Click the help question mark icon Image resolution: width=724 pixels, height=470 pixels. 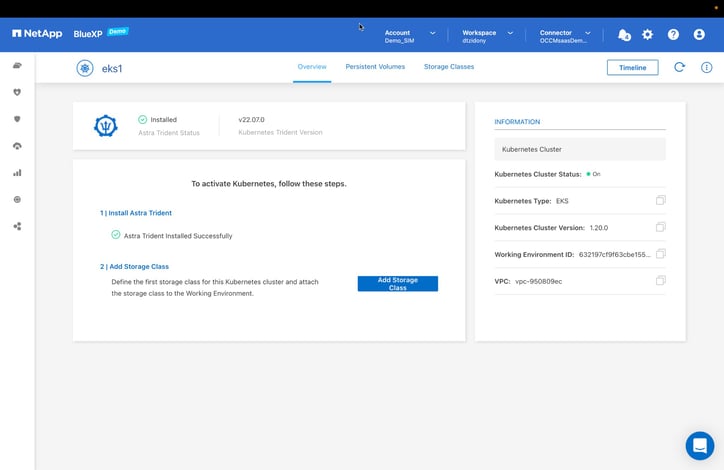coord(673,35)
